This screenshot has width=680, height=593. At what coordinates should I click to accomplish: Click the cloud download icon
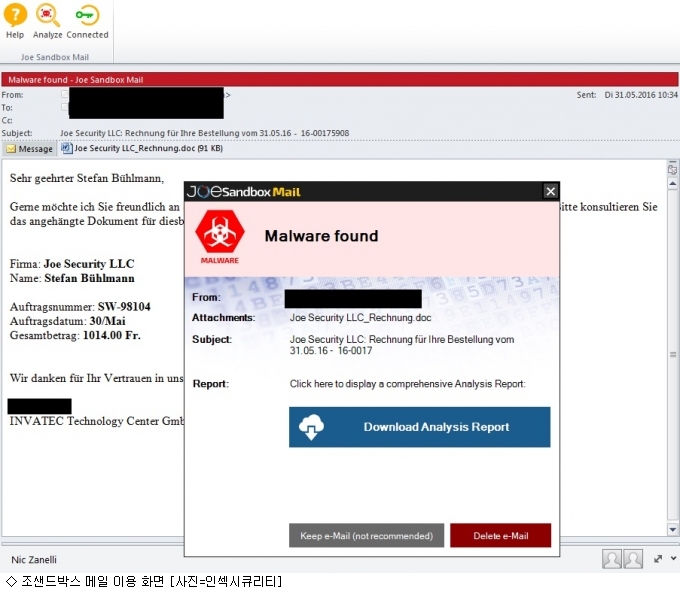[x=311, y=427]
